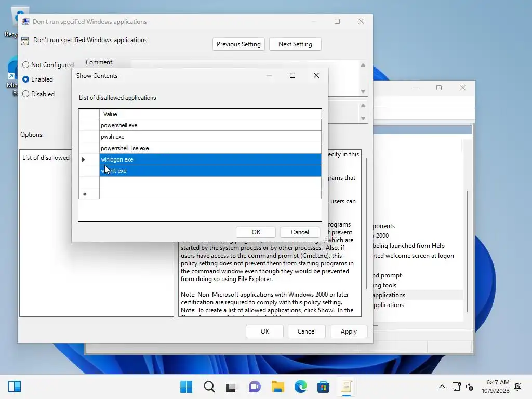Image resolution: width=532 pixels, height=399 pixels.
Task: Open Microsoft Store from the taskbar
Action: [323, 387]
